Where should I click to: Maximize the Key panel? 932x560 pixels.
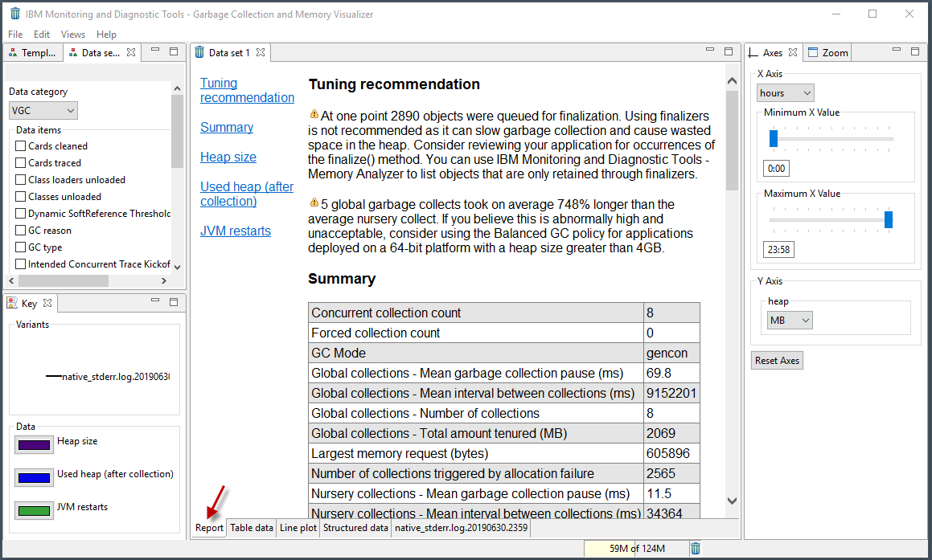(174, 302)
